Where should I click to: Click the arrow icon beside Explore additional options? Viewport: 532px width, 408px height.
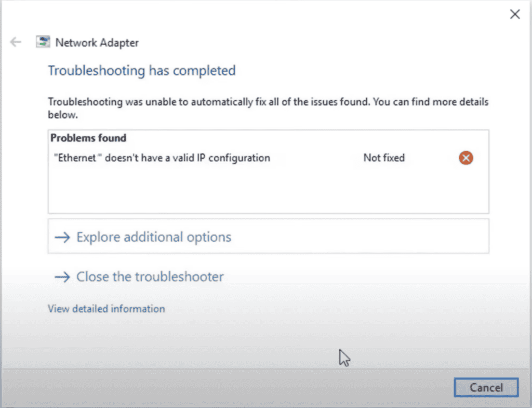[x=62, y=238]
